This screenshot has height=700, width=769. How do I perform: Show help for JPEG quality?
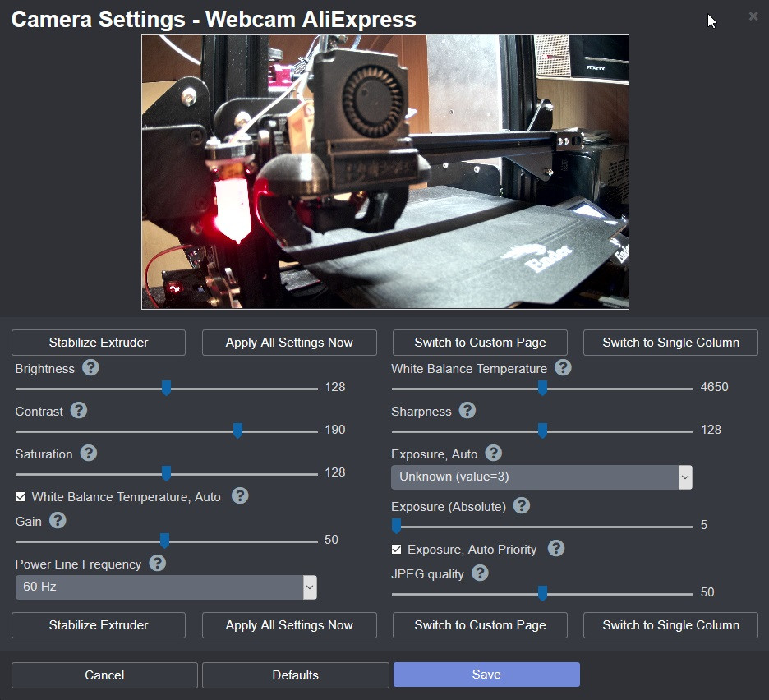[x=480, y=573]
